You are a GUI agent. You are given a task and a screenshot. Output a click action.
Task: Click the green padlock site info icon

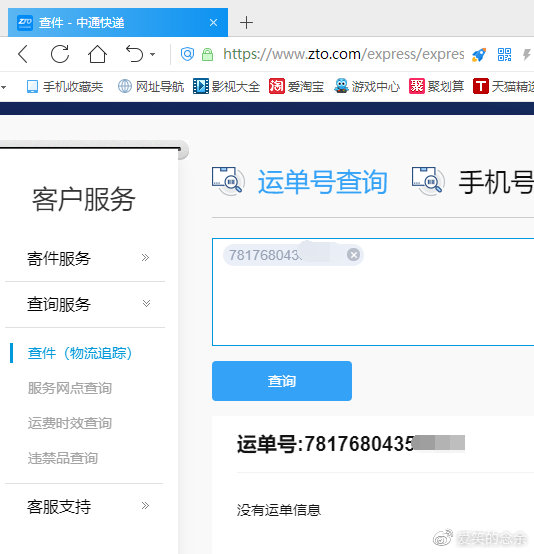[x=207, y=54]
